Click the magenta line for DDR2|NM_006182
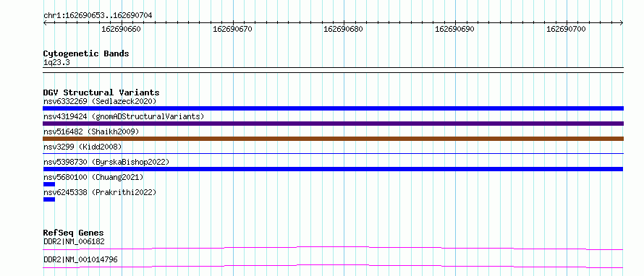The image size is (644, 276). [x=333, y=248]
